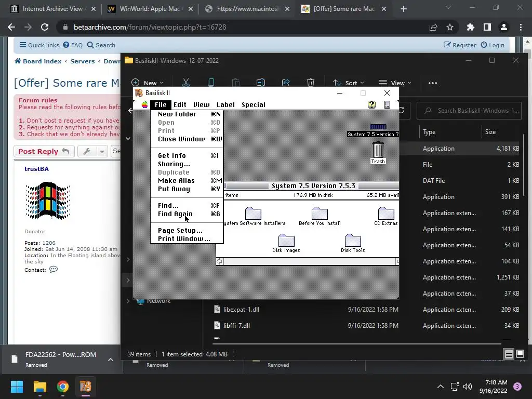
Task: Open the Servers breadcrumb link
Action: [x=83, y=61]
